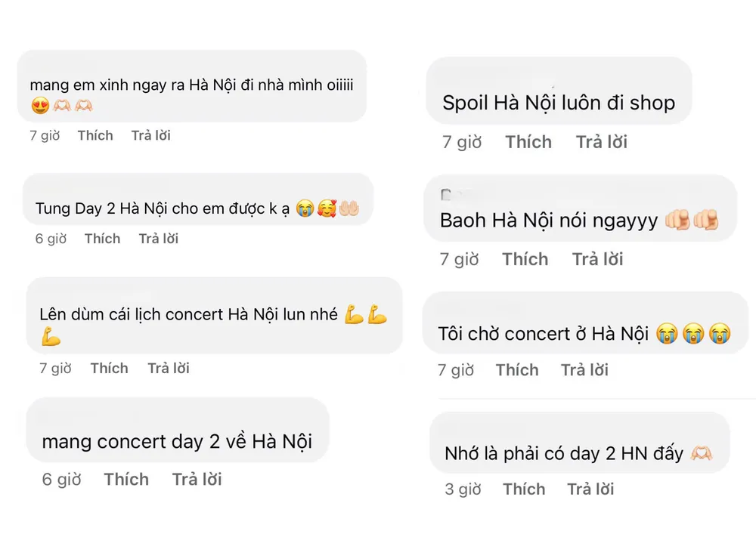Reply to the 'Nhớ là phải có day 2 HN đấy' comment
This screenshot has height=534, width=756.
click(x=590, y=489)
